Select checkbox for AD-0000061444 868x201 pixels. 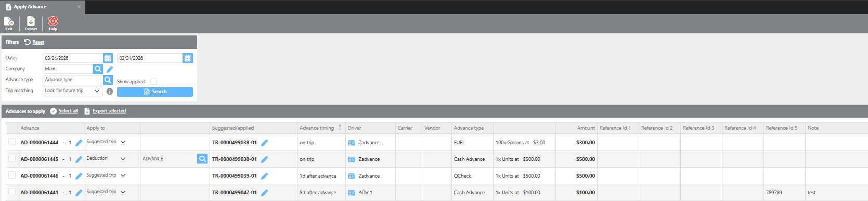tap(12, 142)
